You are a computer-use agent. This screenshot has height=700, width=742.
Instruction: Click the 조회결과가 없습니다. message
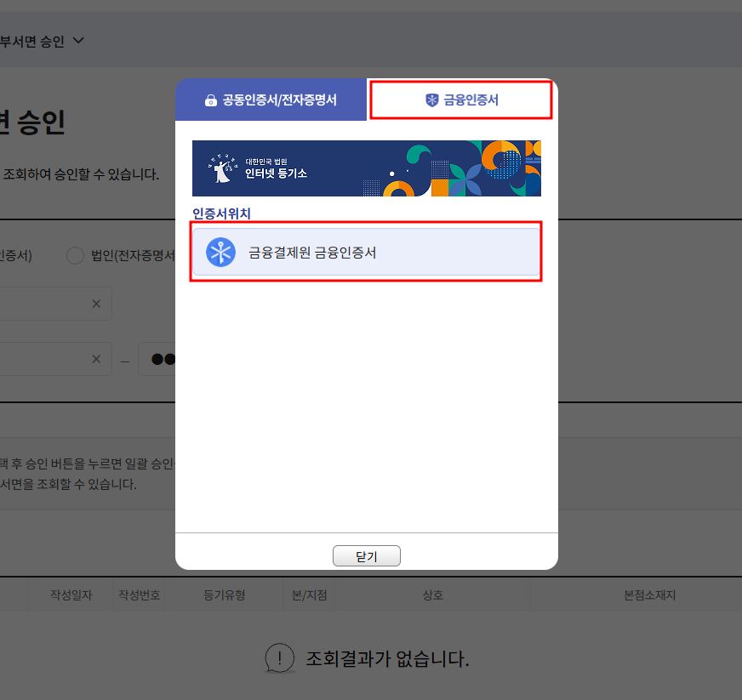coord(387,658)
